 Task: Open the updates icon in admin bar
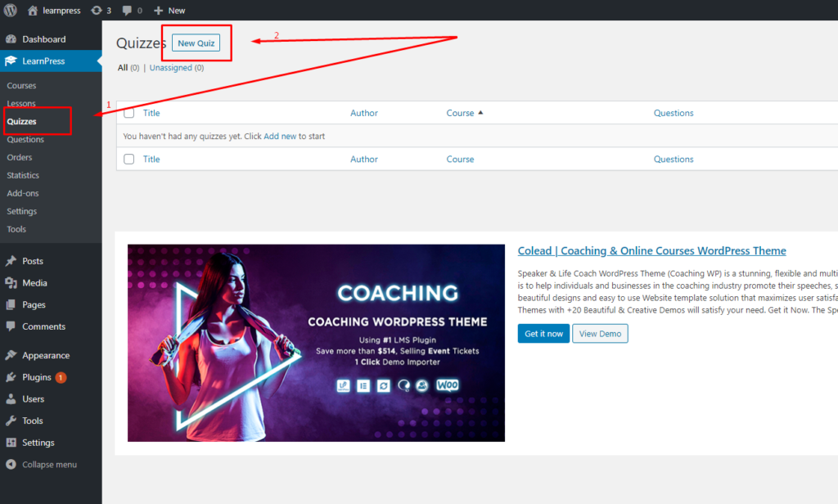[97, 11]
